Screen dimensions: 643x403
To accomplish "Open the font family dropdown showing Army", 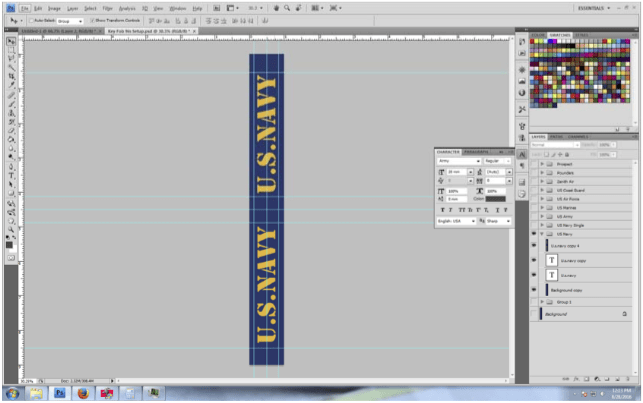I will click(x=459, y=161).
